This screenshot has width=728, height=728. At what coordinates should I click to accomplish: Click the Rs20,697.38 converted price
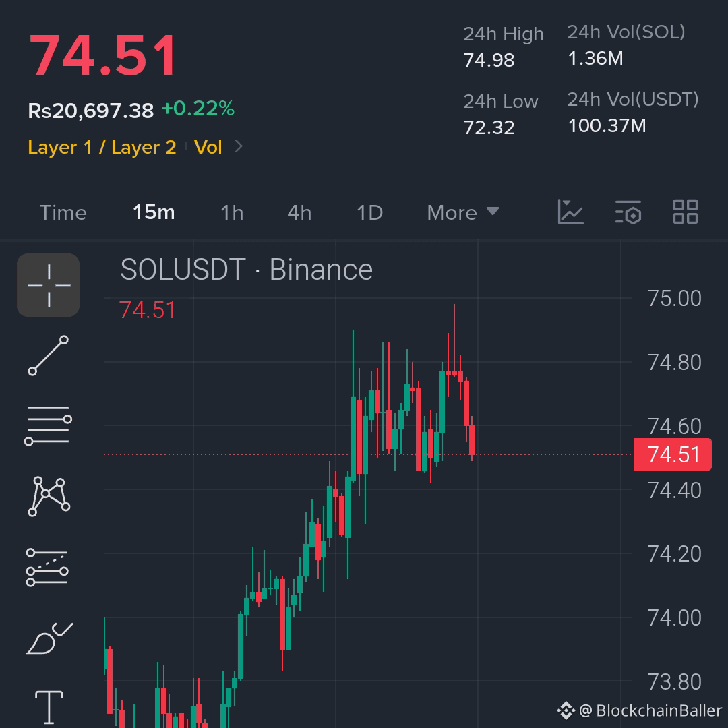pyautogui.click(x=90, y=111)
